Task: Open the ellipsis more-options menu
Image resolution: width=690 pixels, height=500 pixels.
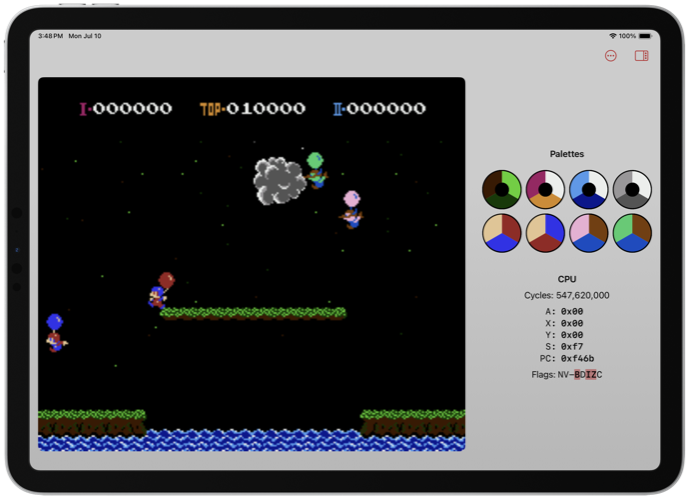Action: [x=610, y=56]
